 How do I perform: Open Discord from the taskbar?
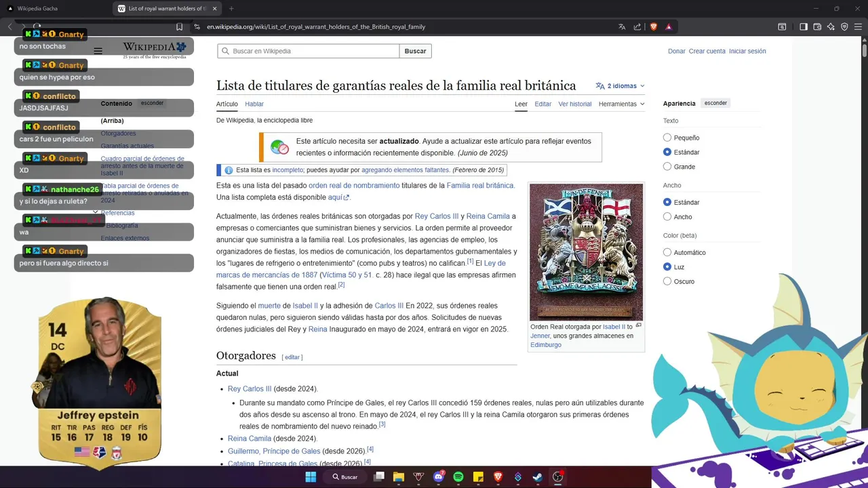[439, 477]
